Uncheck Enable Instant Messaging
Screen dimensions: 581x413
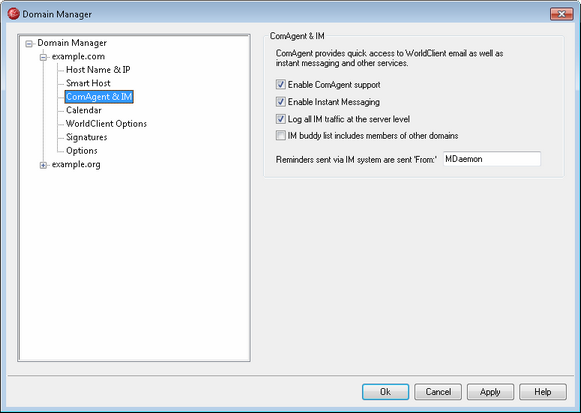point(280,101)
